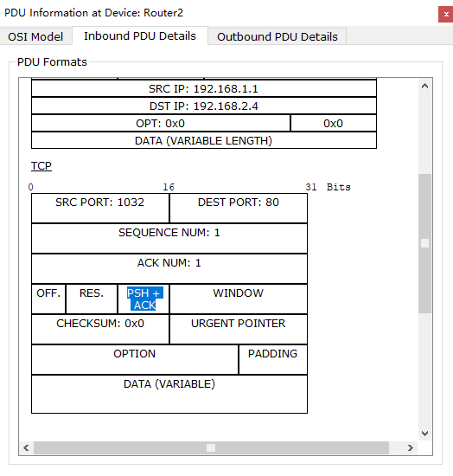Click the PADDING field

click(273, 360)
